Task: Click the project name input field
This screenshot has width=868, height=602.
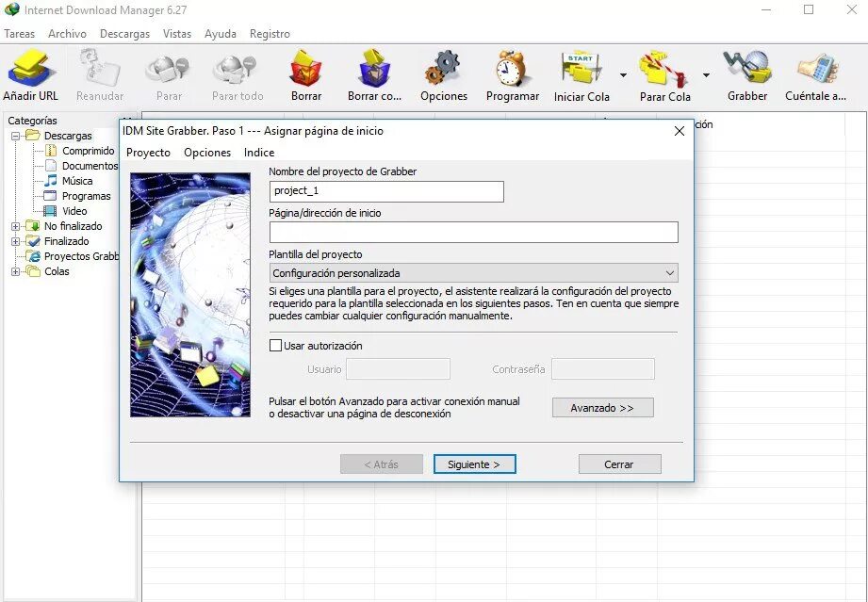Action: [386, 191]
